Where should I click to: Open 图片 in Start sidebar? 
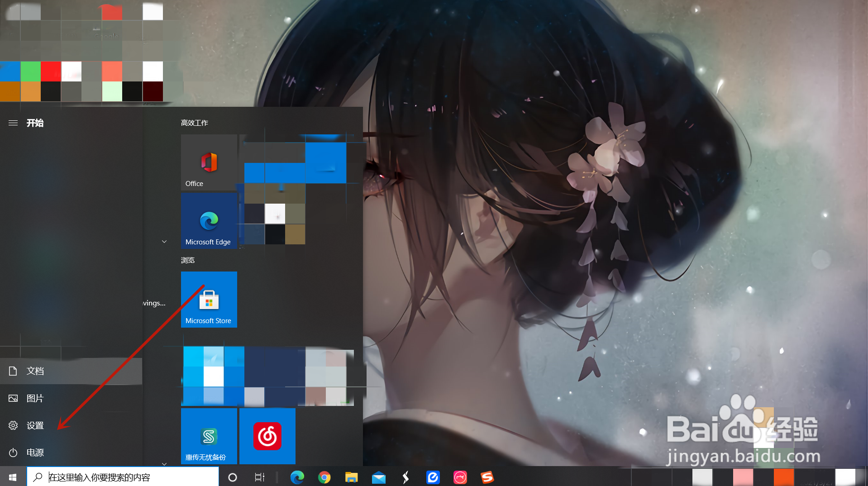tap(71, 398)
